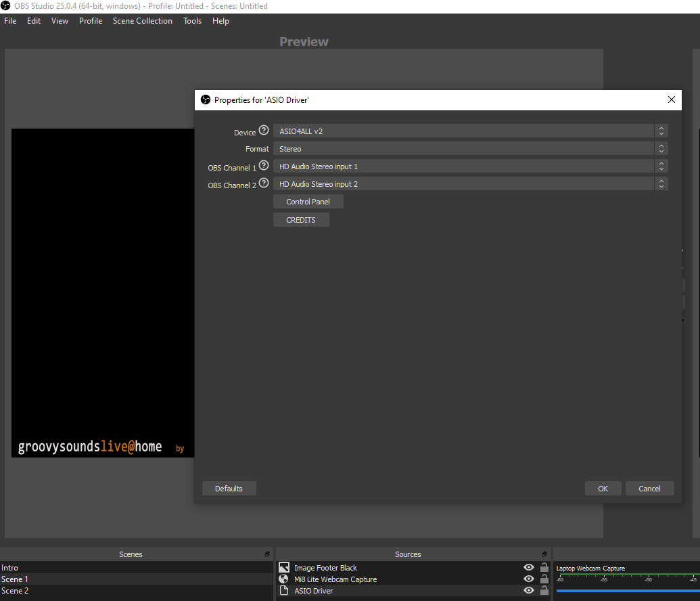Click the OBS logo in the Properties dialog title
Screen dimensions: 700x601
coord(206,99)
